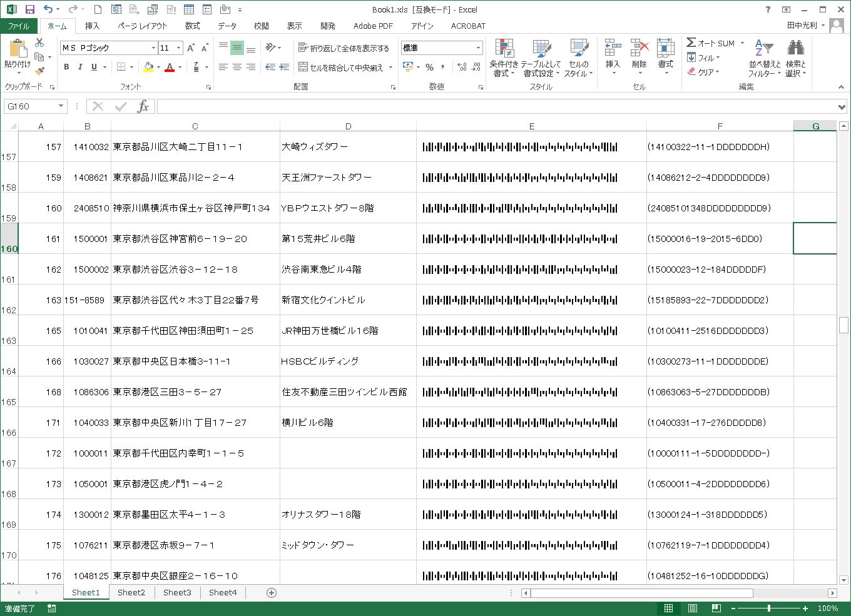Toggle Normal view in status bar
The height and width of the screenshot is (616, 851).
tap(669, 608)
